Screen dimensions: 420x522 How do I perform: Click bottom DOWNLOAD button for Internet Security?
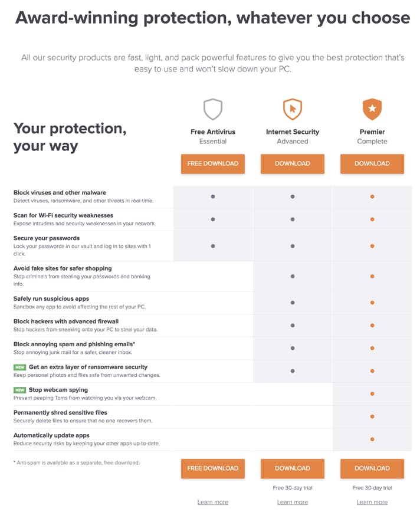tap(293, 468)
